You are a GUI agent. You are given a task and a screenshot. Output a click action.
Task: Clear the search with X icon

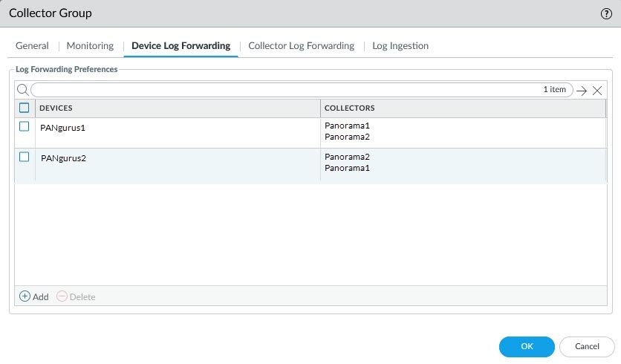[597, 90]
